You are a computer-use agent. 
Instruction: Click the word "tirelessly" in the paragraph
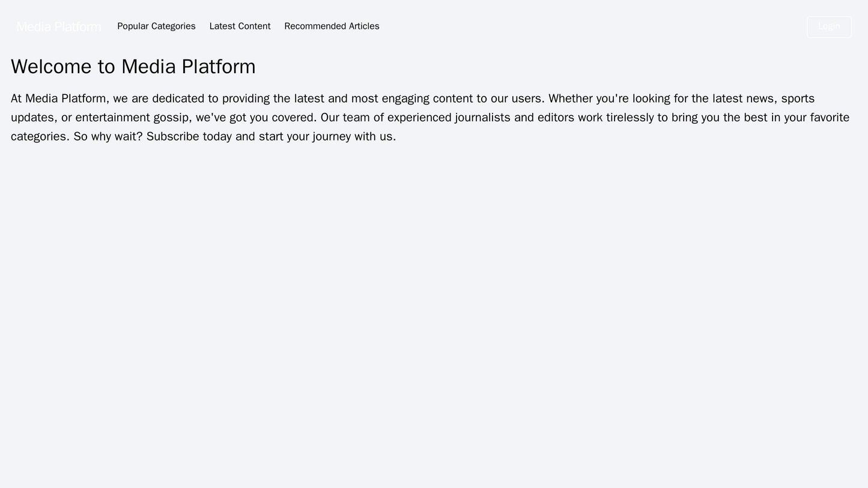point(634,117)
